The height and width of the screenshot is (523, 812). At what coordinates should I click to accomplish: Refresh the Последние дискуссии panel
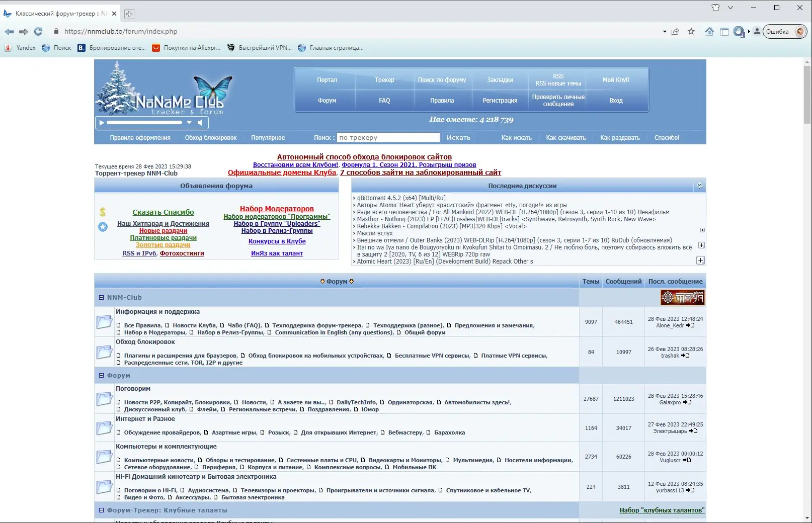click(x=700, y=186)
